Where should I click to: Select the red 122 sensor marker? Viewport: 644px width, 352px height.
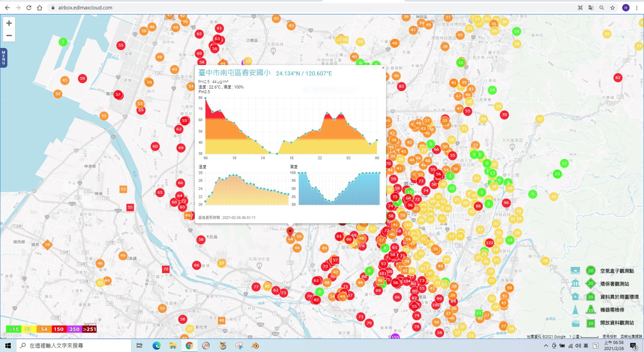[x=489, y=243]
